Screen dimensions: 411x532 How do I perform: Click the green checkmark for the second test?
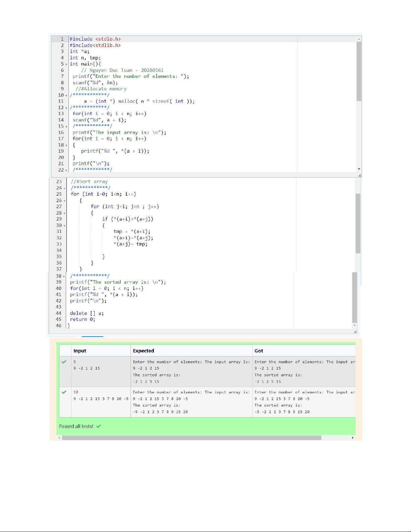(x=64, y=392)
